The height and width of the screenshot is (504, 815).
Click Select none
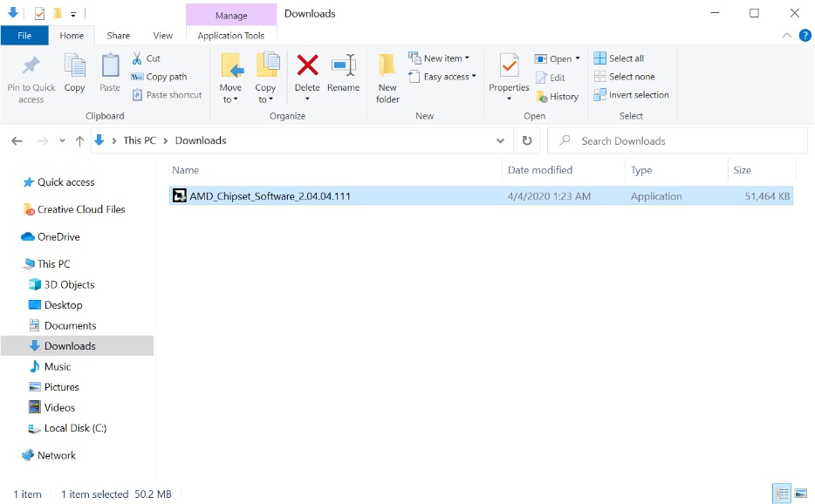pos(624,77)
